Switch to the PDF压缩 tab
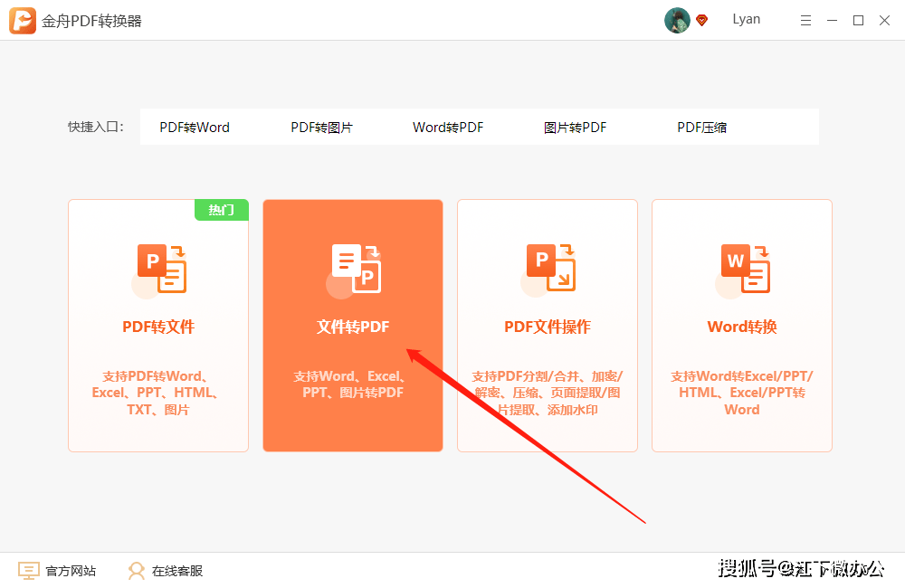The width and height of the screenshot is (905, 588). pos(701,127)
